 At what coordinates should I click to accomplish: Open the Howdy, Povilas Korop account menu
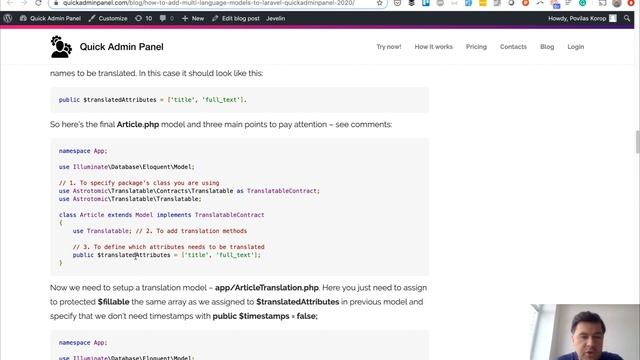(582, 18)
